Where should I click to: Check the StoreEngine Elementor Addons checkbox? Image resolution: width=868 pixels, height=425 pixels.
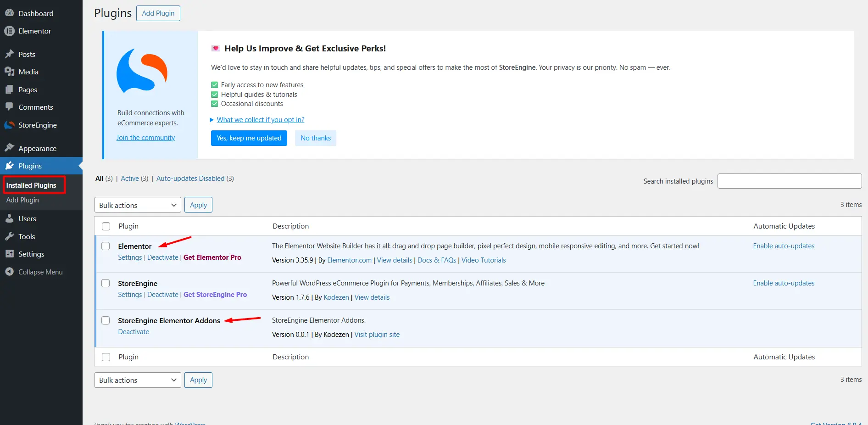click(x=106, y=320)
